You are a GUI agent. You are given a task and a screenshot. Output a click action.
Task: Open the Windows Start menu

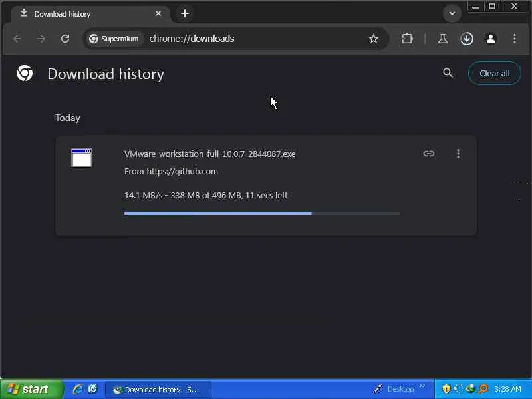(x=31, y=389)
